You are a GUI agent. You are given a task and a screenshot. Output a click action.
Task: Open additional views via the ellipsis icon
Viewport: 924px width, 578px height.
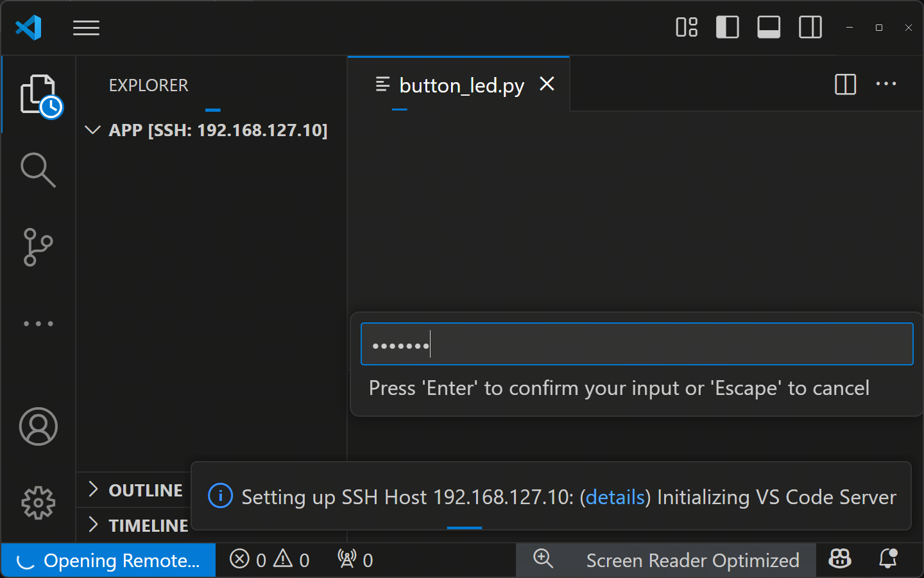pos(38,323)
